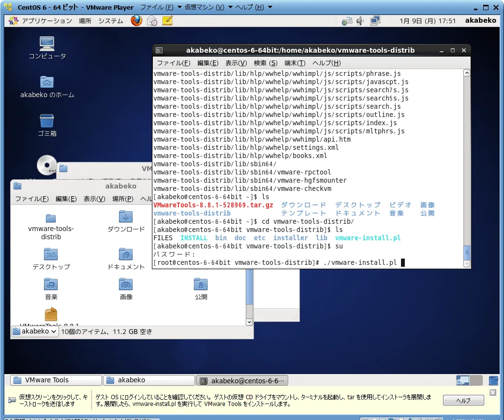Open the akabeko location dropdown in the file manager
The image size is (504, 420).
34,332
